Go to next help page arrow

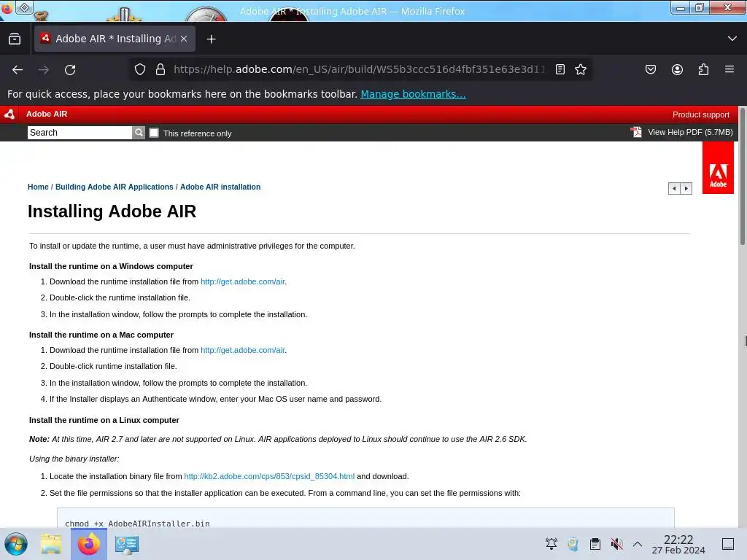click(x=686, y=189)
